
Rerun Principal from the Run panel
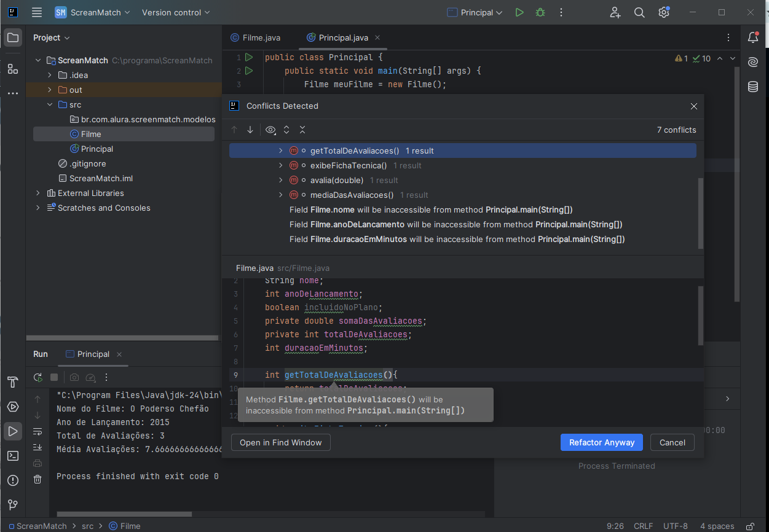pos(38,377)
